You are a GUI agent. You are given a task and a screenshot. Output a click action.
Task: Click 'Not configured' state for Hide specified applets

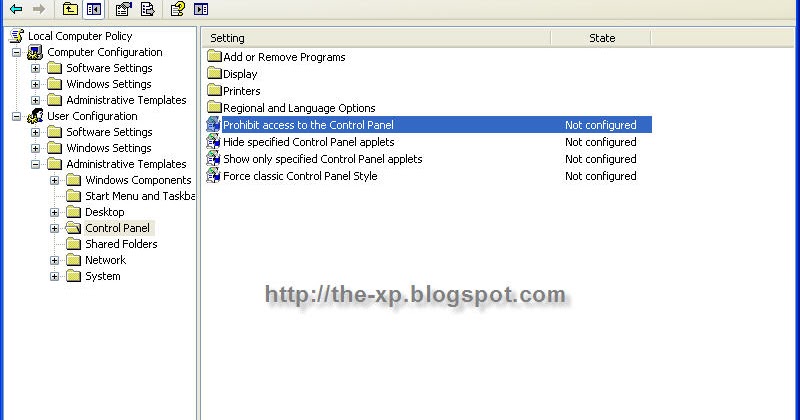coord(601,142)
